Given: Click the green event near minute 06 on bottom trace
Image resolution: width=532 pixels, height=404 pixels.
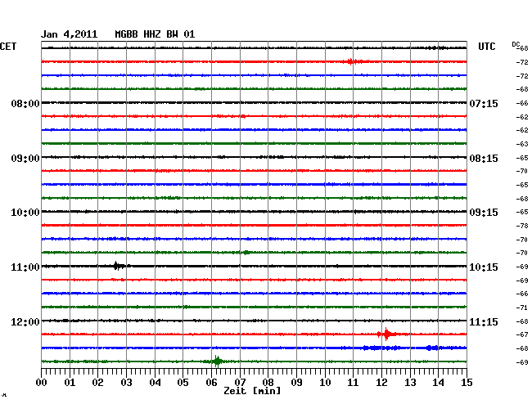Looking at the screenshot, I should click(x=217, y=361).
